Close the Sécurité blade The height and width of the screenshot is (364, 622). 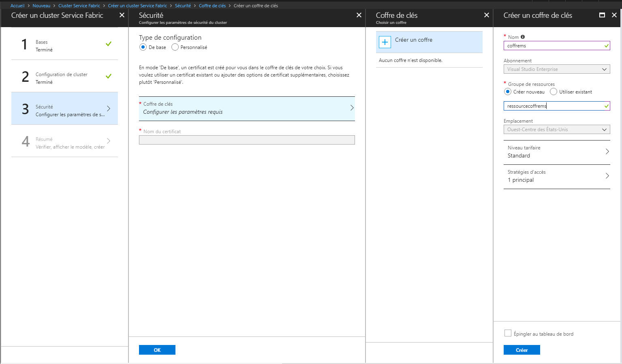click(x=359, y=15)
